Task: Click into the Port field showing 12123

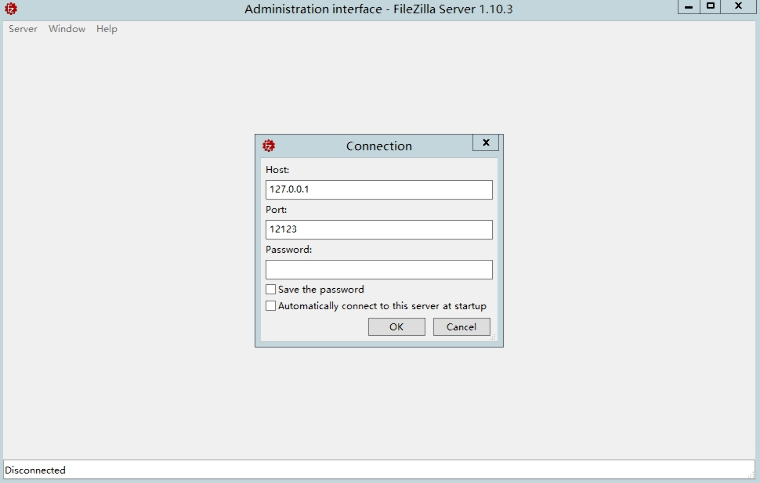Action: click(x=378, y=230)
